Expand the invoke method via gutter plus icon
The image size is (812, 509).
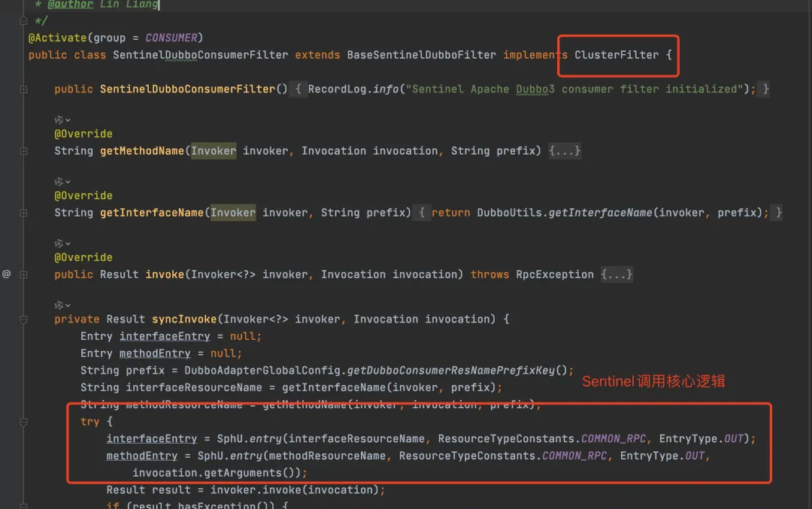[x=23, y=274]
